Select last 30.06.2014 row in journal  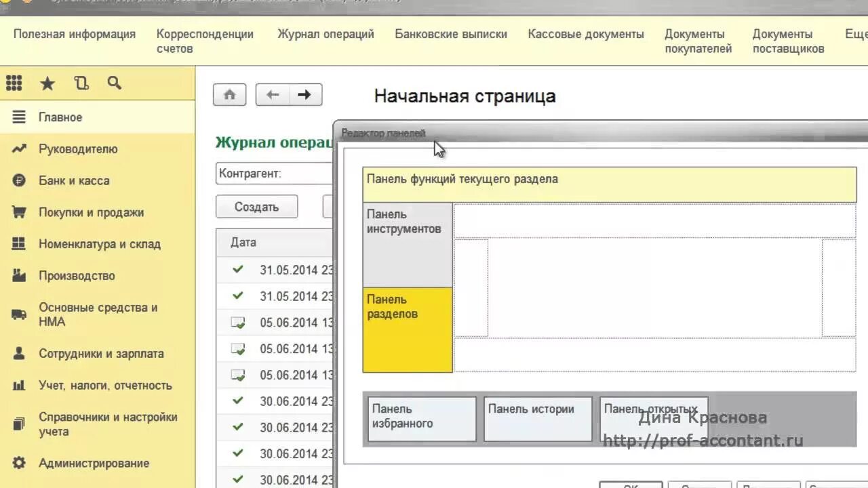pyautogui.click(x=275, y=480)
